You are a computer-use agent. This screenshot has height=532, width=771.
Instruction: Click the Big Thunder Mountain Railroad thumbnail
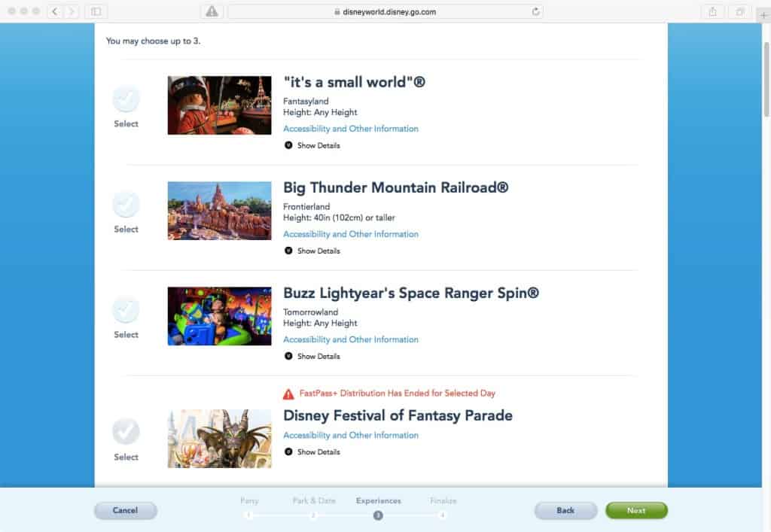click(219, 211)
